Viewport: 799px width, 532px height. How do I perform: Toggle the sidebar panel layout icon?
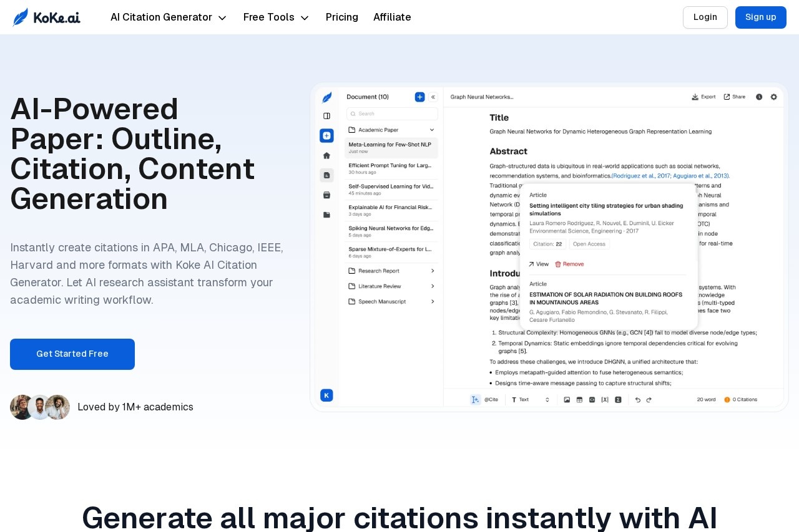tap(326, 116)
